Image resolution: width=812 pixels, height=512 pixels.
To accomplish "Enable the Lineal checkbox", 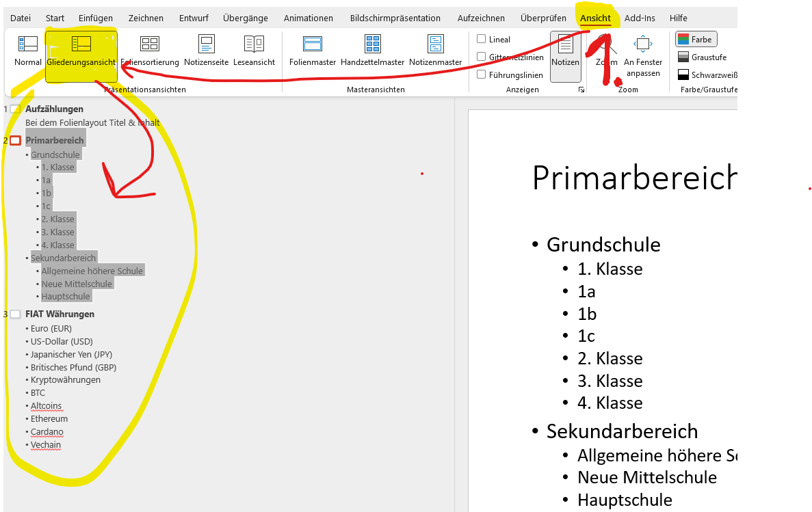I will [x=482, y=40].
